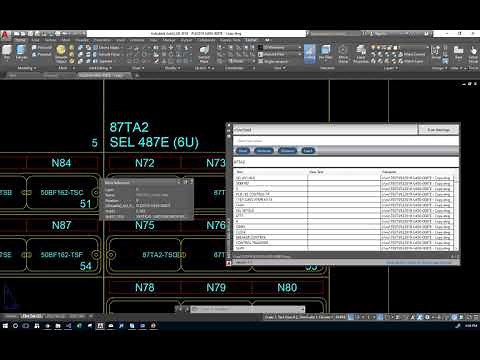Image resolution: width=480 pixels, height=360 pixels.
Task: Switch to the Mesh ribbon tab
Action: pyautogui.click(x=65, y=40)
